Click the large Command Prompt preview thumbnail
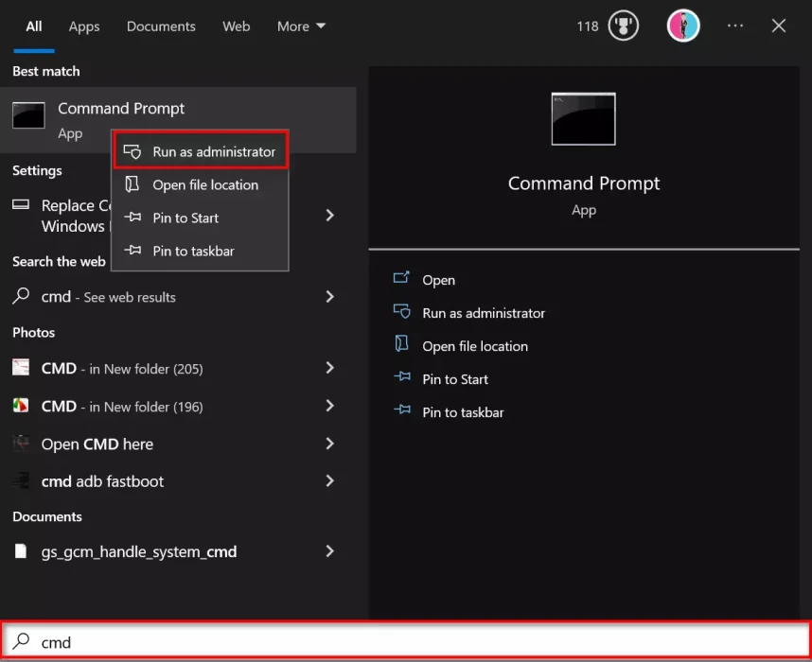This screenshot has height=662, width=812. click(584, 119)
